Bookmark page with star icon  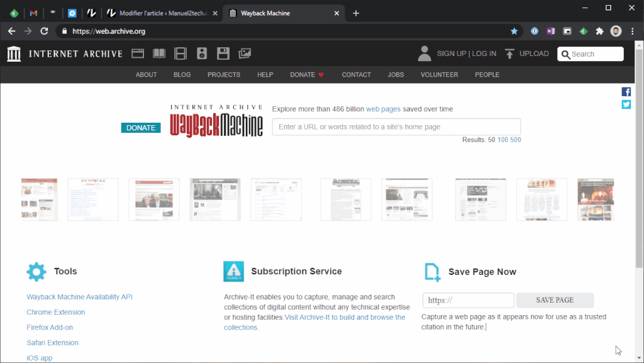pyautogui.click(x=514, y=31)
